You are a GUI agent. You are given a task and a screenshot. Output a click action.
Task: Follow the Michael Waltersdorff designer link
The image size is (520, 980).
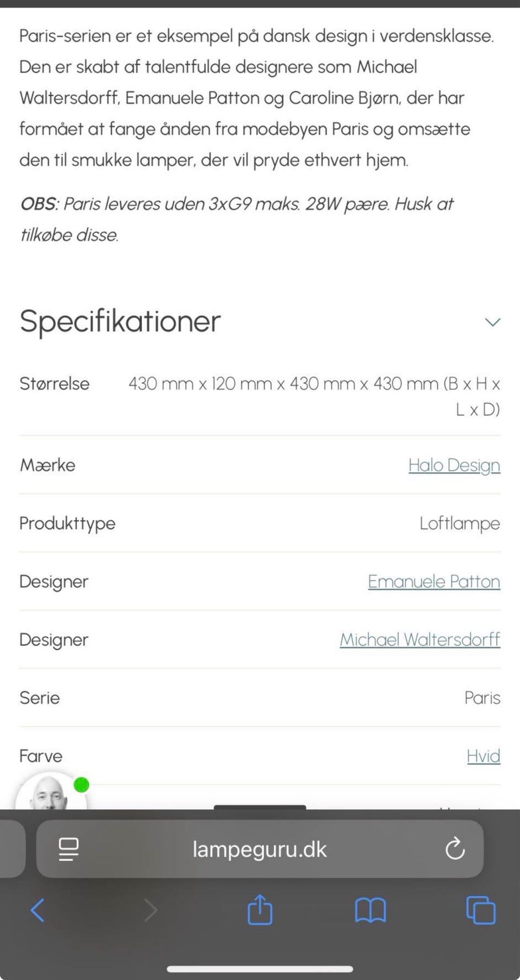click(420, 639)
